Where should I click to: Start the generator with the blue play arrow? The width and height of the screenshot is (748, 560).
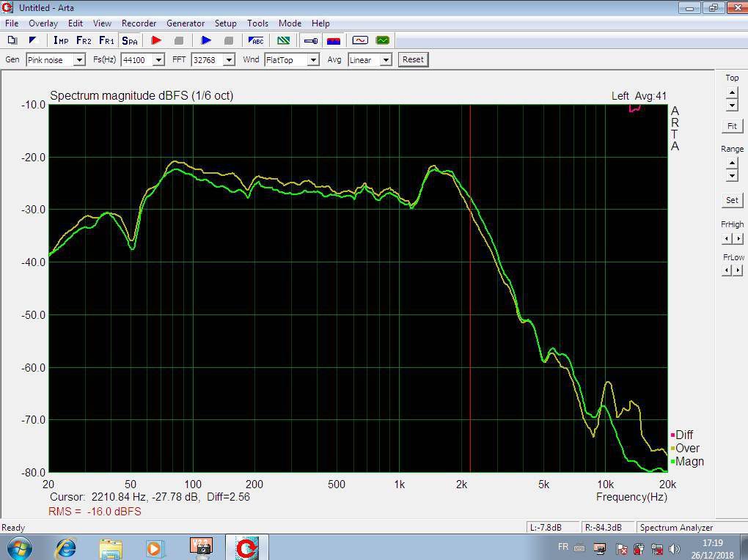(x=206, y=40)
